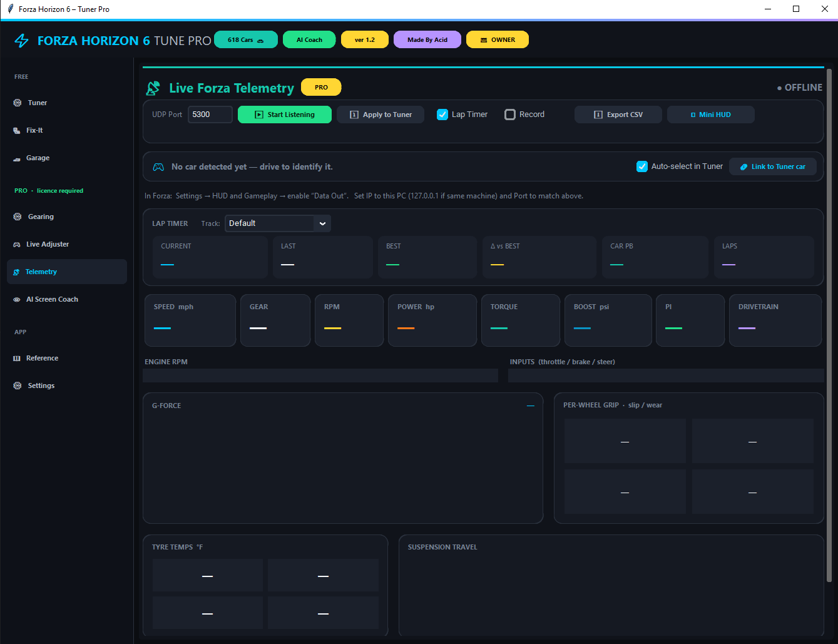Open the Fix-It page
Image resolution: width=838 pixels, height=644 pixels.
(67, 130)
